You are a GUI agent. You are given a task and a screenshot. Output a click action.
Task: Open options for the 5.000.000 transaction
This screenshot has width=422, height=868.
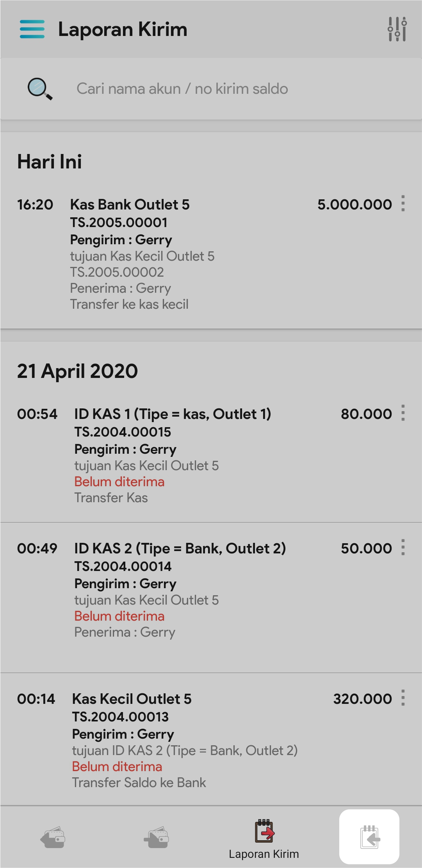click(403, 204)
